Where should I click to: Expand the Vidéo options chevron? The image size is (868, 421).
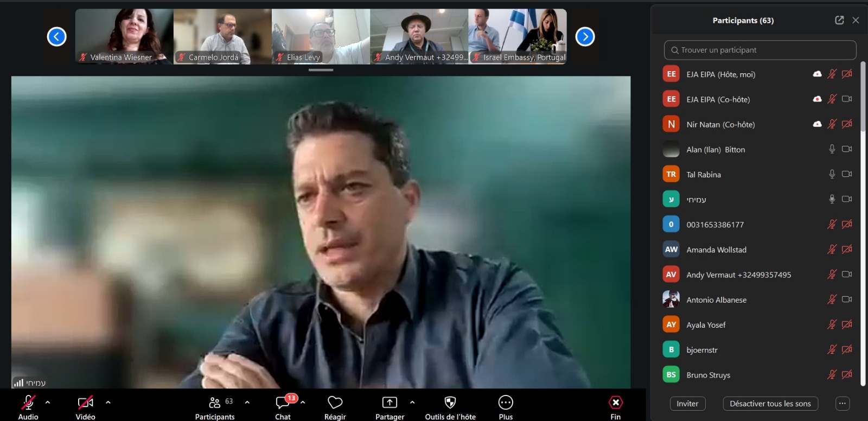point(108,403)
